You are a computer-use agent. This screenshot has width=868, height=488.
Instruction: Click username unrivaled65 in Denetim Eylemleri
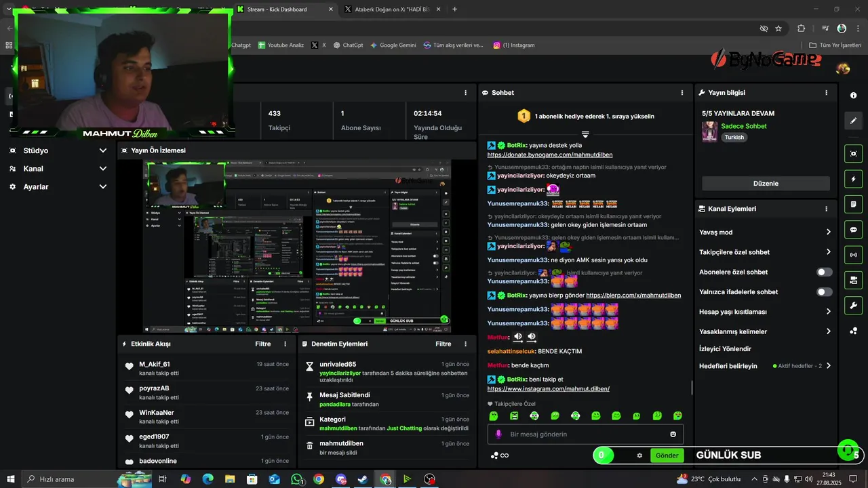[x=338, y=365]
